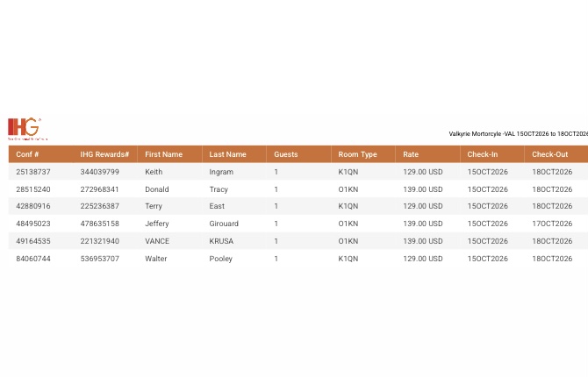This screenshot has height=377, width=588.
Task: Click rewards number 272968341
Action: [99, 189]
